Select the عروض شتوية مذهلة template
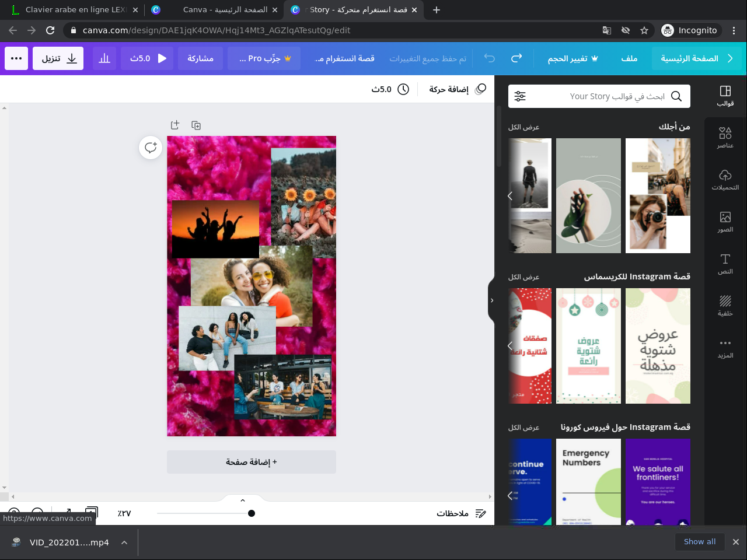747x560 pixels. click(658, 346)
